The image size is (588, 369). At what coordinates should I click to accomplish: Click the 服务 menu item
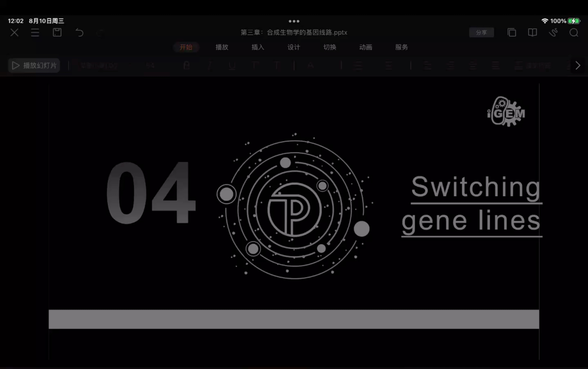point(401,47)
